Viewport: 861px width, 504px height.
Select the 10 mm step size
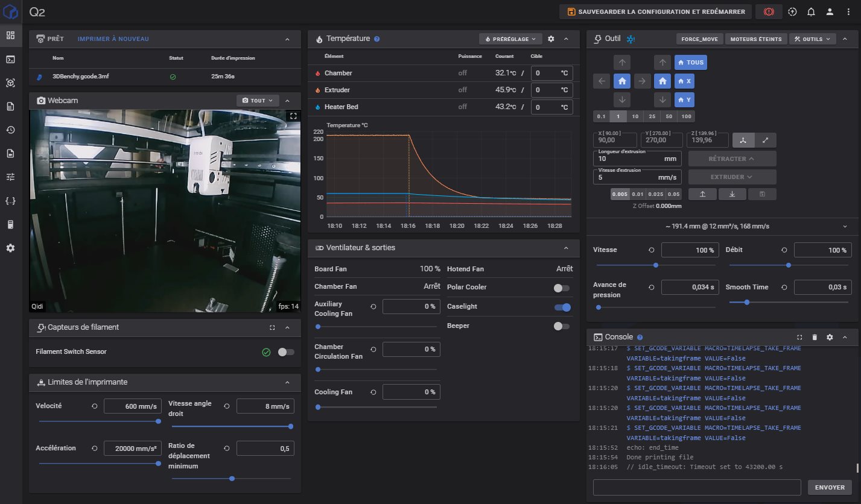click(x=635, y=116)
